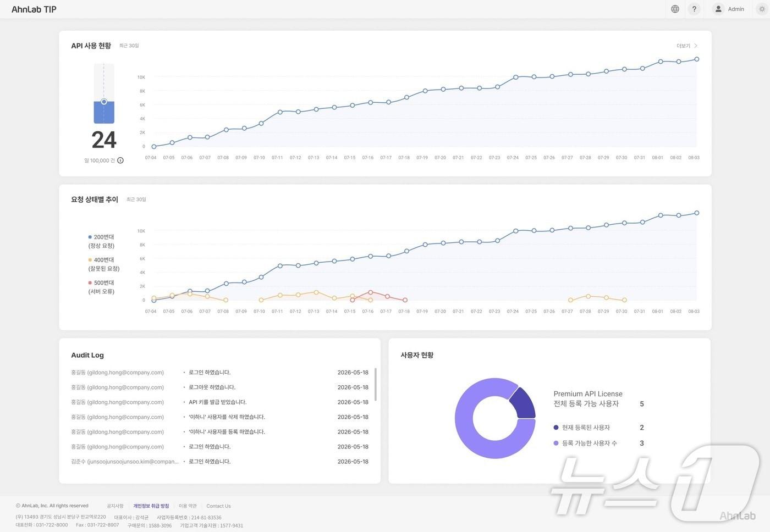Open 더보기 for API usage
The width and height of the screenshot is (770, 532).
[683, 46]
